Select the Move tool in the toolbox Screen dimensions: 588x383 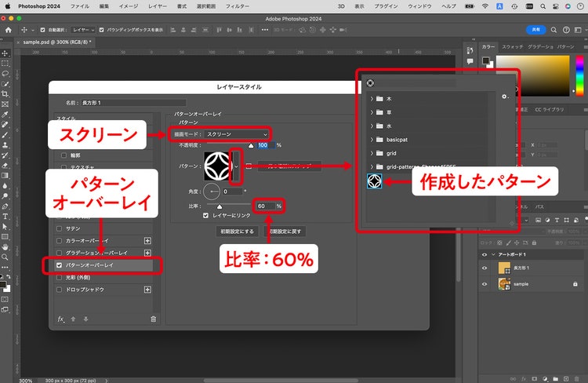(x=5, y=53)
